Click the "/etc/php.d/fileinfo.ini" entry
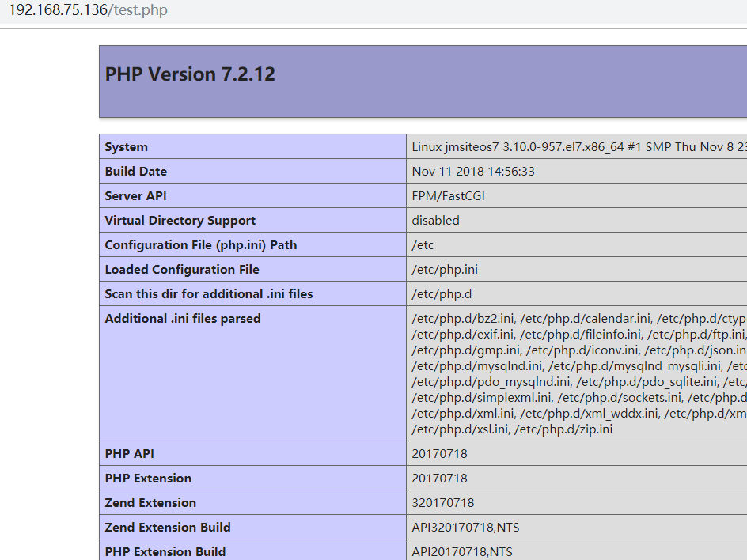This screenshot has height=560, width=747. [580, 335]
